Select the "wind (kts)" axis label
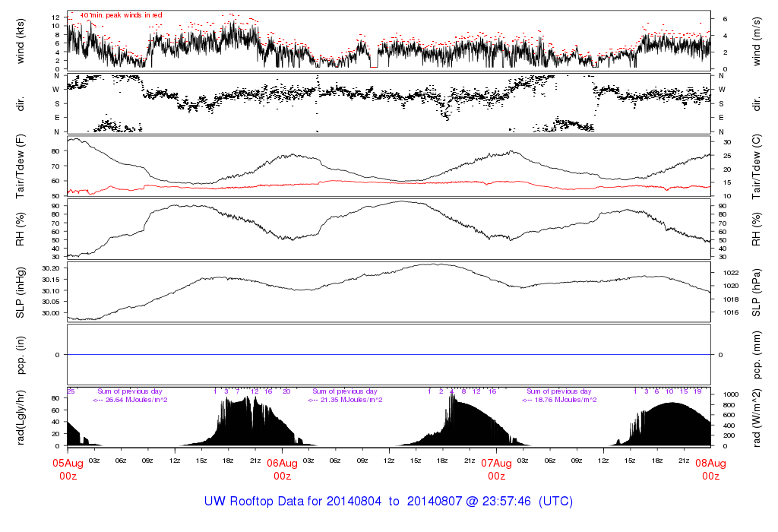 pos(21,41)
